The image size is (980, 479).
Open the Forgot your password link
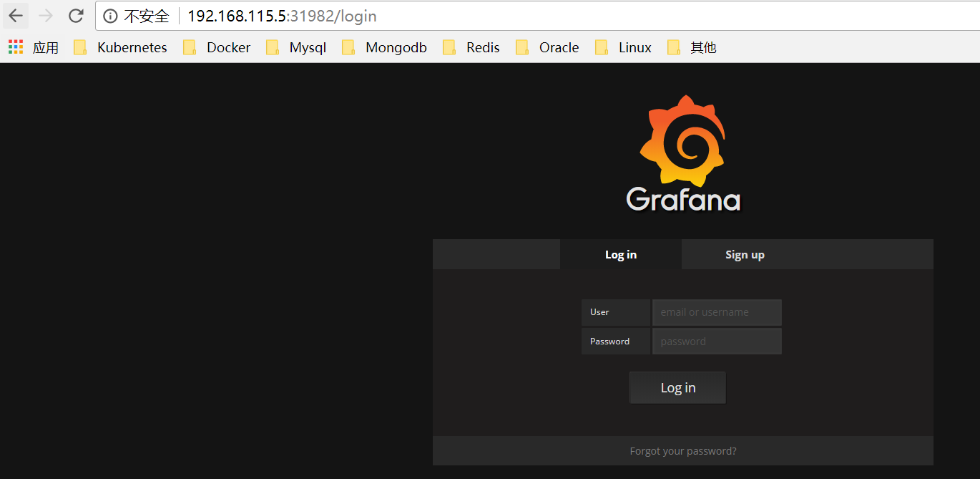[x=683, y=451]
